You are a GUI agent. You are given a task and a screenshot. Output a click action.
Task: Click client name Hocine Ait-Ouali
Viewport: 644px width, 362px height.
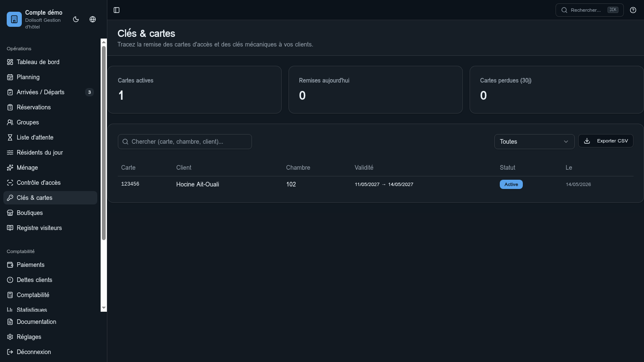[x=197, y=184]
